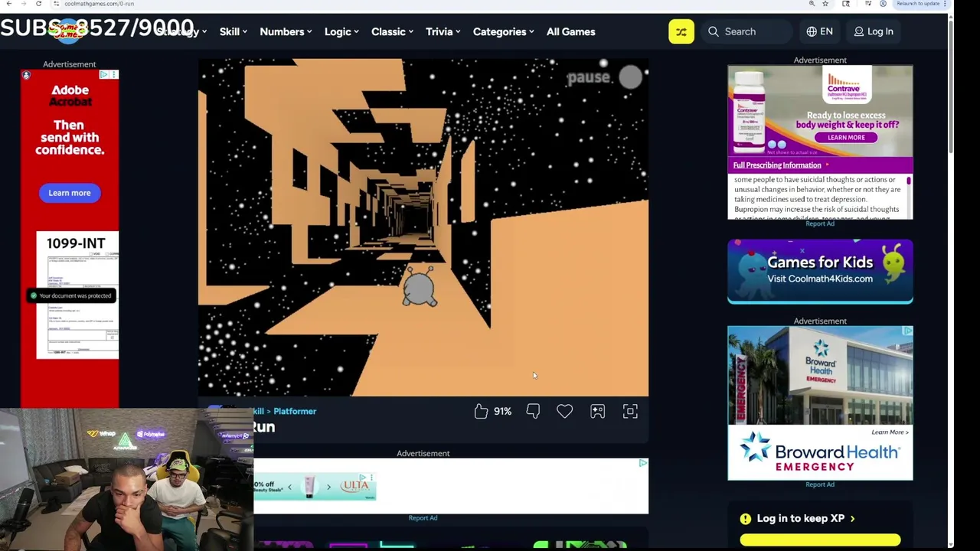980x551 pixels.
Task: Open the browser profile avatar
Action: point(883,4)
